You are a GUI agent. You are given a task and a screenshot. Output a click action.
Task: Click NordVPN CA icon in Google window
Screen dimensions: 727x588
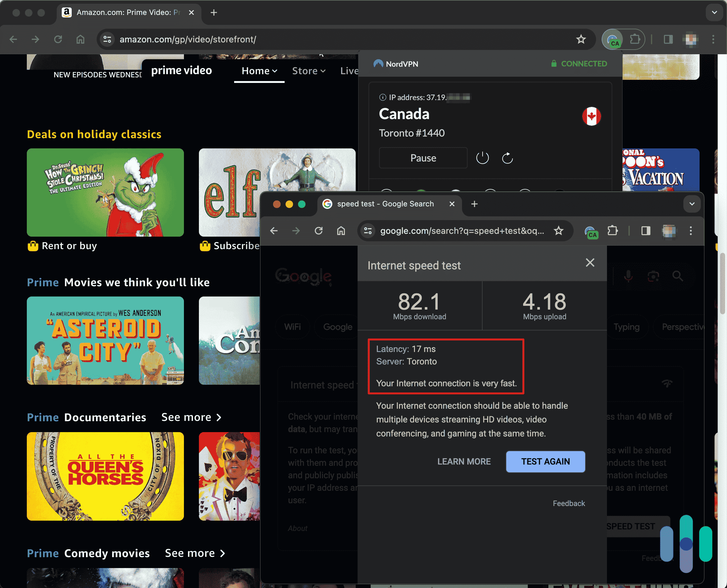(591, 232)
